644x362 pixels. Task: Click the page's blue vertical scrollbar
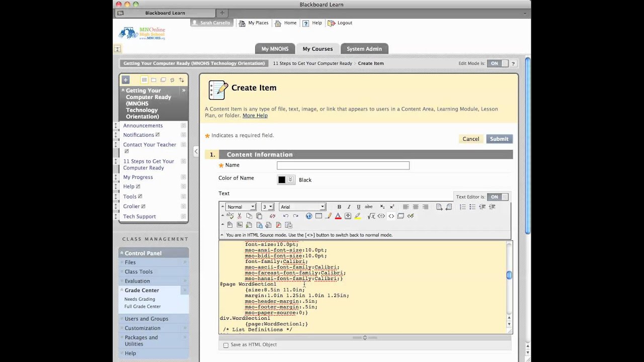pos(528,146)
